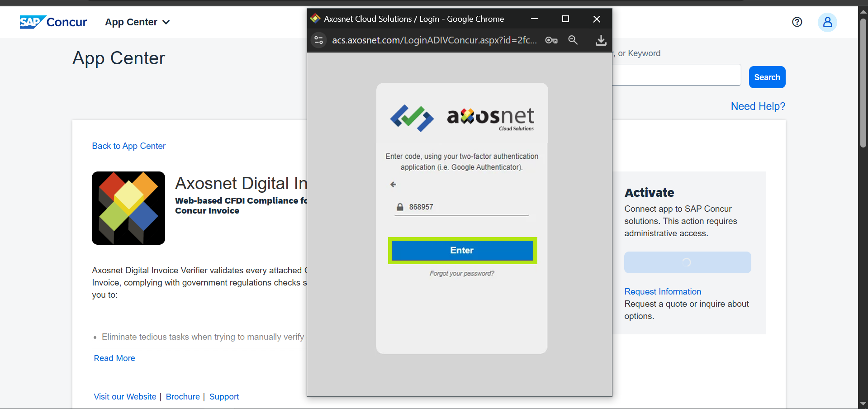
Task: Open the Need Help? link
Action: (758, 106)
